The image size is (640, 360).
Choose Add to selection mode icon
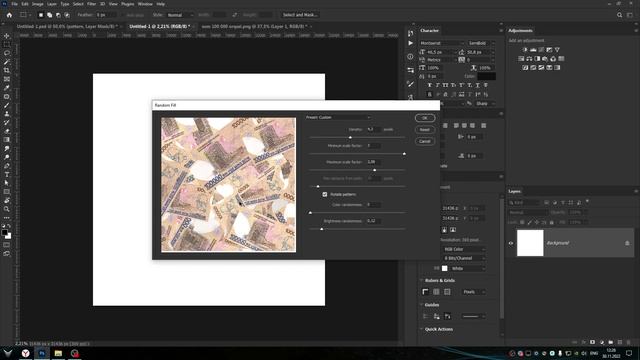49,15
